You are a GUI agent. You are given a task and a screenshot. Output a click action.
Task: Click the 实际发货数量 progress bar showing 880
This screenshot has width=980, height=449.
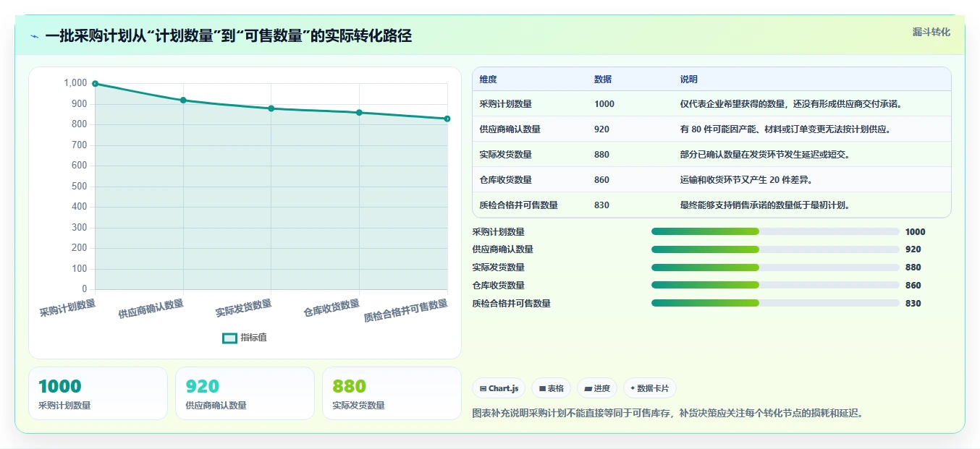[775, 268]
